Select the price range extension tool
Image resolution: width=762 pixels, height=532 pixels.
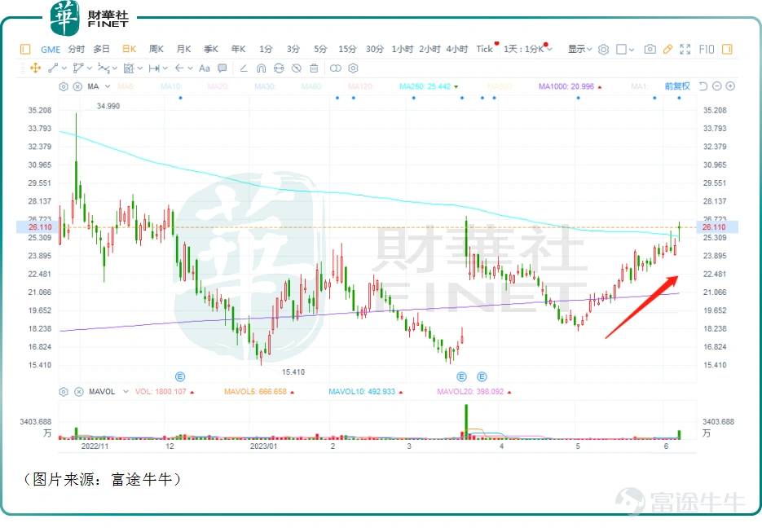[x=154, y=68]
